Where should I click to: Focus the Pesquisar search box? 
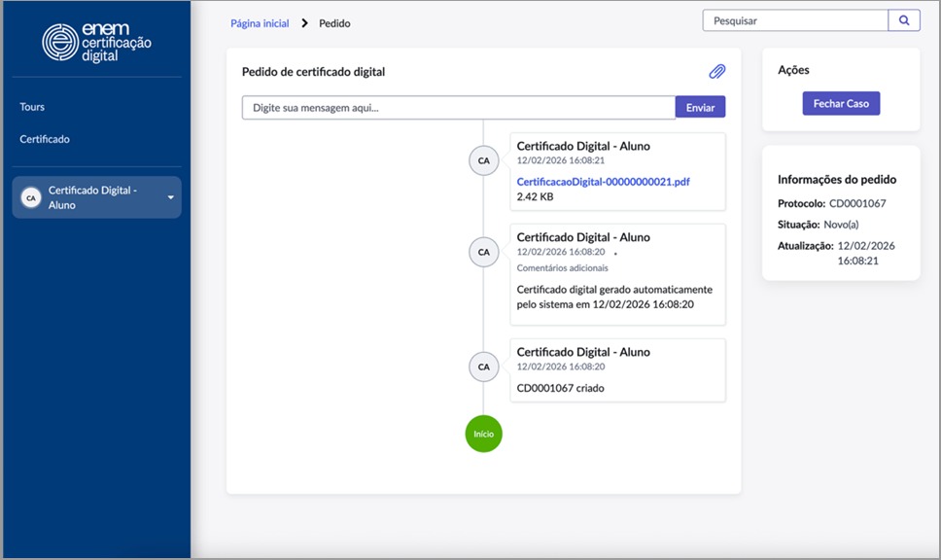(x=795, y=20)
